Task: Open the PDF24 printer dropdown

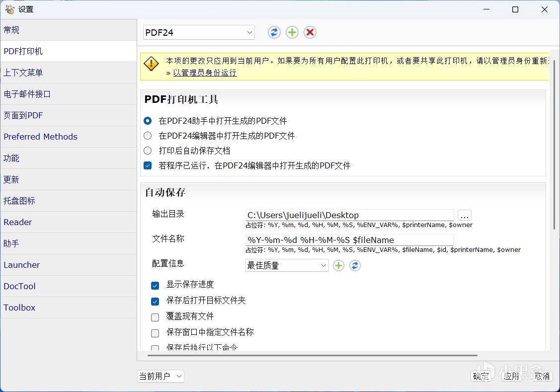Action: [199, 32]
